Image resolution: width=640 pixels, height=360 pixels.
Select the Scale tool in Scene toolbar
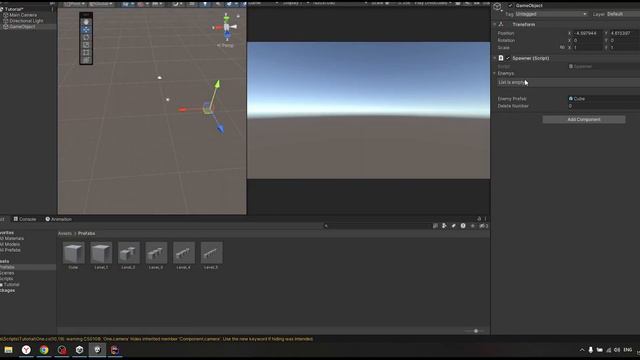[86, 45]
